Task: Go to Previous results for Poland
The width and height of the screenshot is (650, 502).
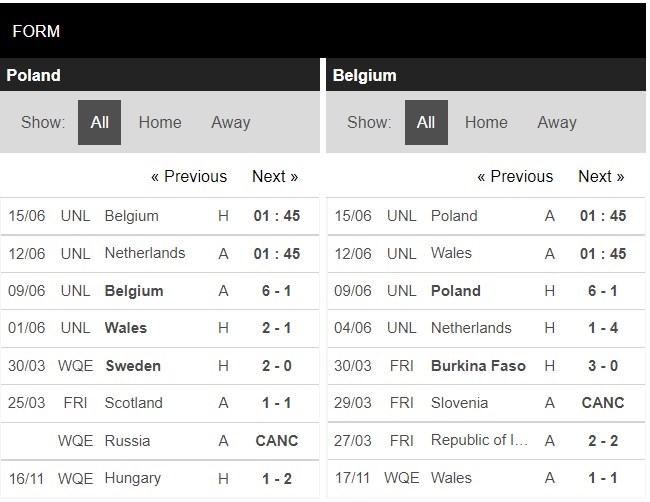Action: 189,176
